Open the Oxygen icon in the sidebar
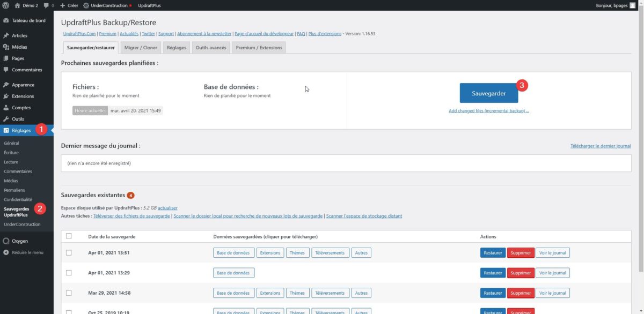This screenshot has height=314, width=644. pos(6,241)
